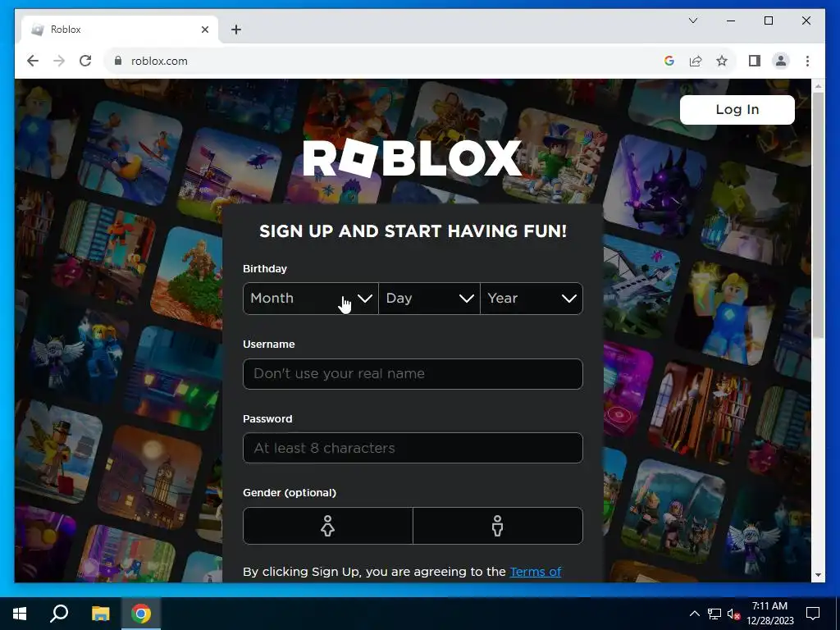The image size is (840, 630).
Task: Click the Gender (optional) label
Action: tap(290, 493)
